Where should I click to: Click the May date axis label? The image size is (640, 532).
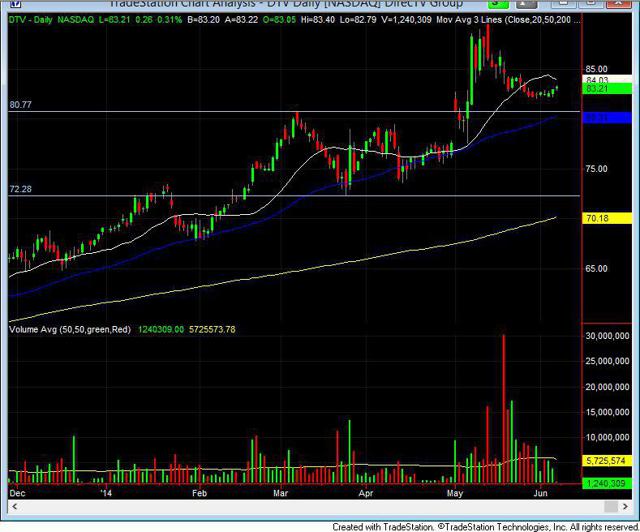click(x=455, y=493)
